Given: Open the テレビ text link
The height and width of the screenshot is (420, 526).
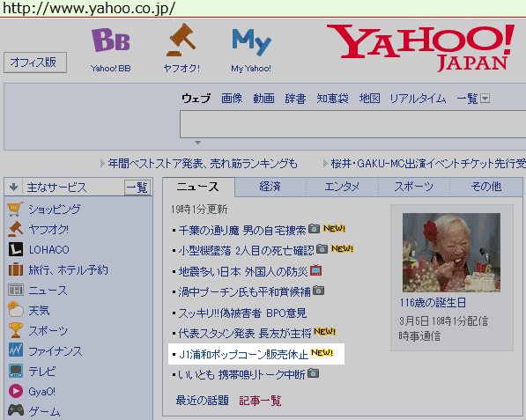Looking at the screenshot, I should click(x=42, y=372).
